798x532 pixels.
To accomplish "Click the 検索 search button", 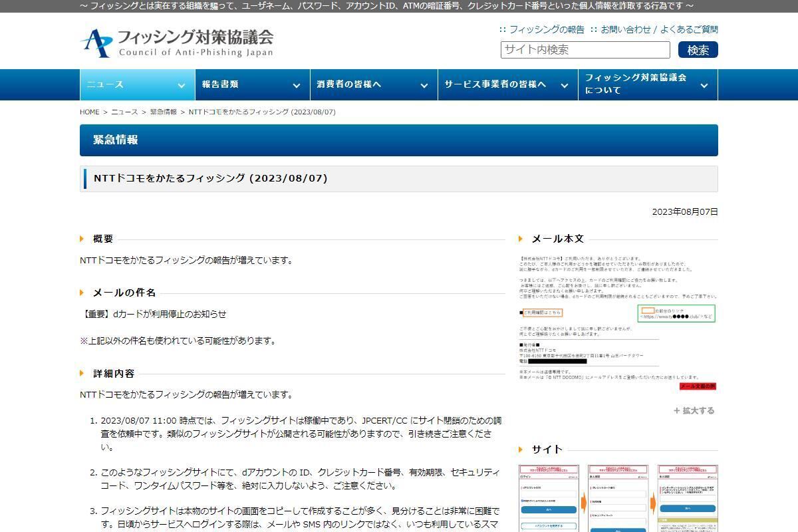I will 698,50.
